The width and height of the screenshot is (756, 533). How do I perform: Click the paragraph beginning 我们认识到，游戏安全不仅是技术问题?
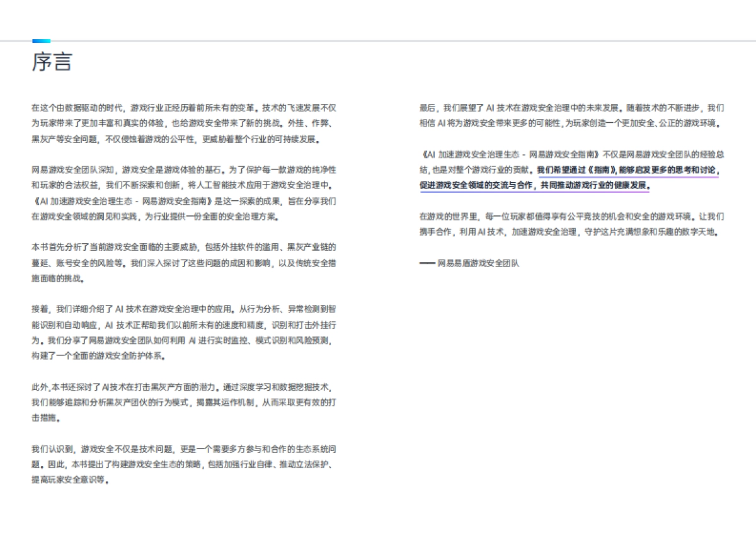[186, 465]
